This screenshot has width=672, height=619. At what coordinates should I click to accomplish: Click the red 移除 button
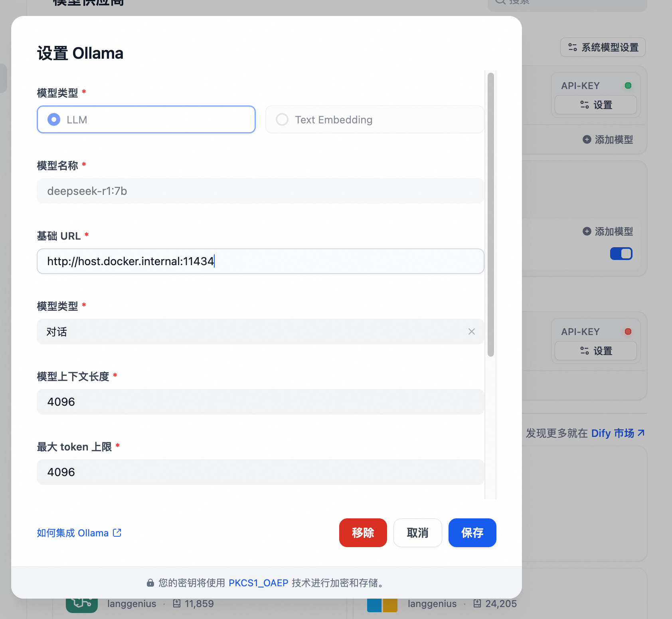pos(363,533)
